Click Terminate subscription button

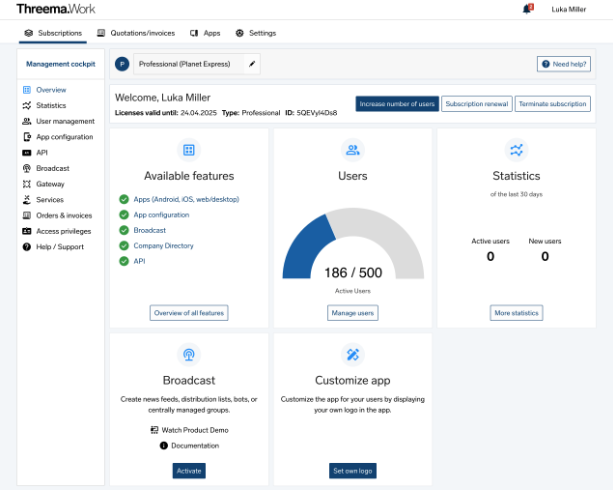pyautogui.click(x=552, y=104)
